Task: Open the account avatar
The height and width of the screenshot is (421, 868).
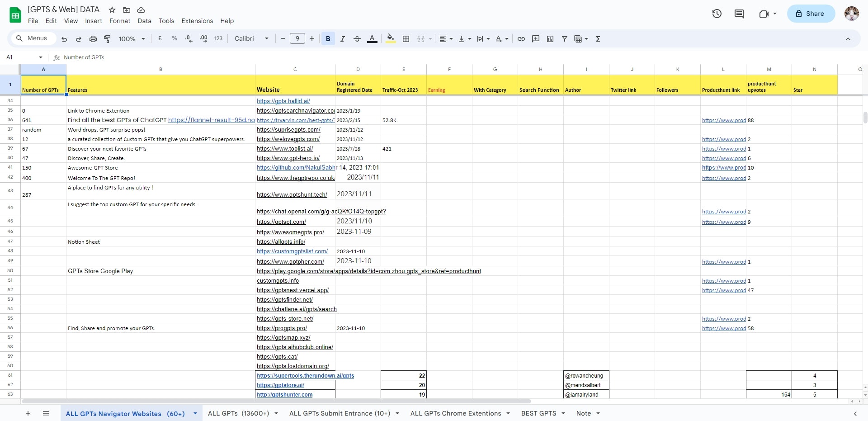Action: pyautogui.click(x=852, y=14)
